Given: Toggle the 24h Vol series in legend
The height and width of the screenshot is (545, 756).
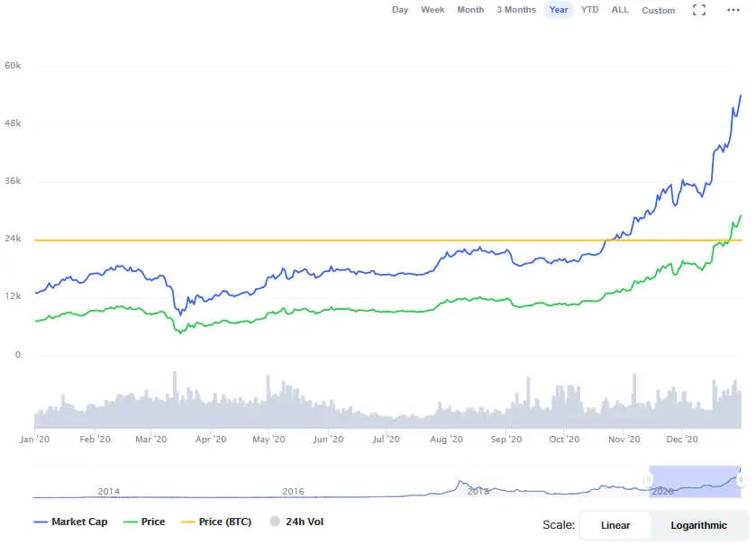Looking at the screenshot, I should [296, 522].
